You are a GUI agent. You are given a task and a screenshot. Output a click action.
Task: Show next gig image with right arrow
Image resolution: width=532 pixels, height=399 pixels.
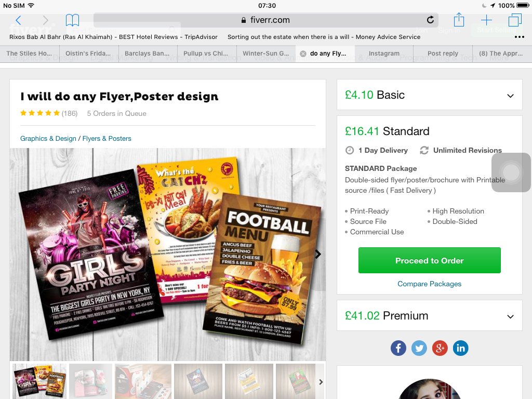click(x=318, y=254)
